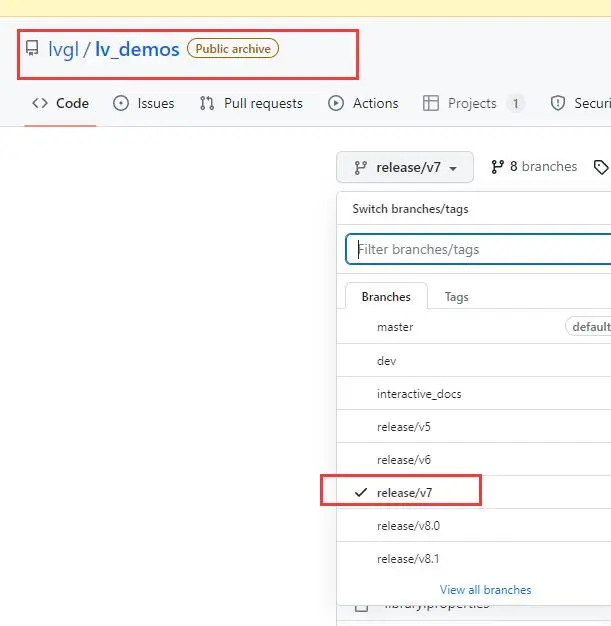This screenshot has height=626, width=611.
Task: Switch to the Tags tab
Action: (x=456, y=297)
